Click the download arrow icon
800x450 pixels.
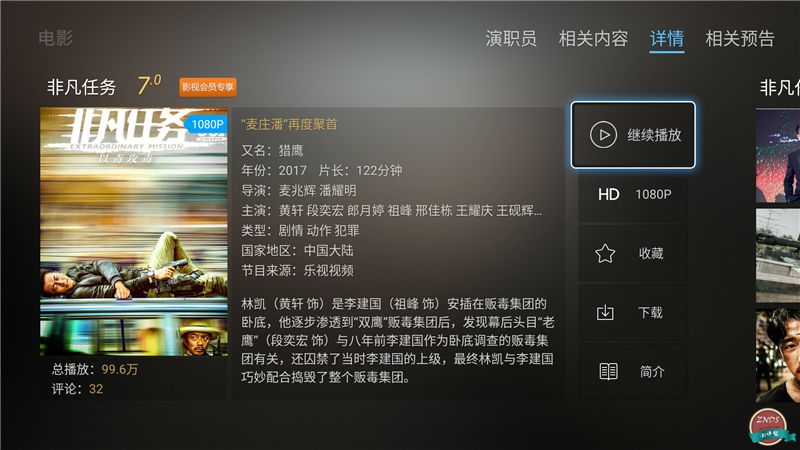coord(605,312)
